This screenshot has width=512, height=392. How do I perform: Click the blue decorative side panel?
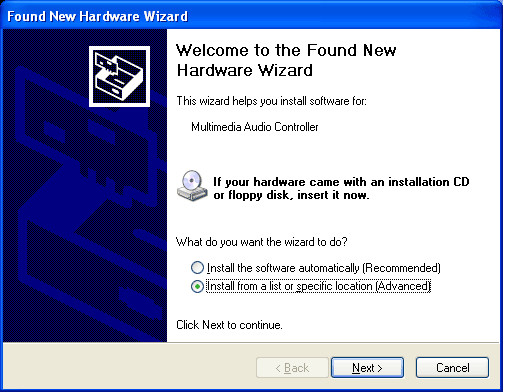click(85, 185)
